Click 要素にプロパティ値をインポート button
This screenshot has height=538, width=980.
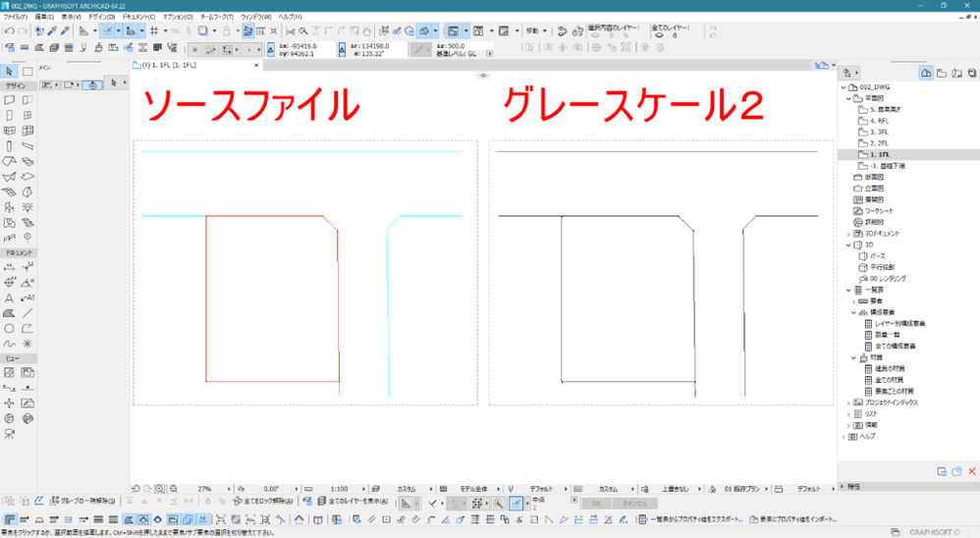792,519
